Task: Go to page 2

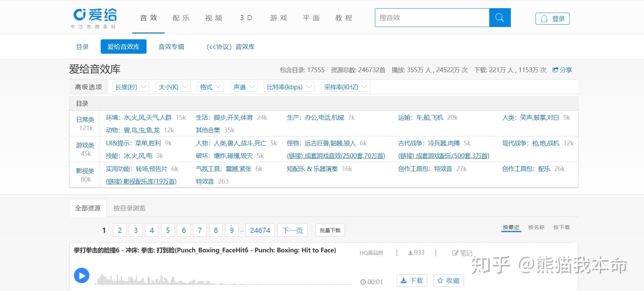Action: [x=120, y=230]
